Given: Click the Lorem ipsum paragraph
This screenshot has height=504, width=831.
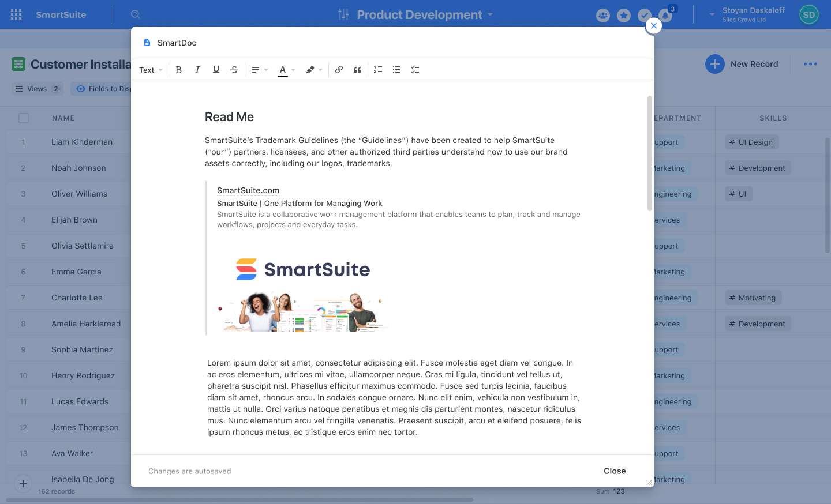Looking at the screenshot, I should [x=394, y=397].
